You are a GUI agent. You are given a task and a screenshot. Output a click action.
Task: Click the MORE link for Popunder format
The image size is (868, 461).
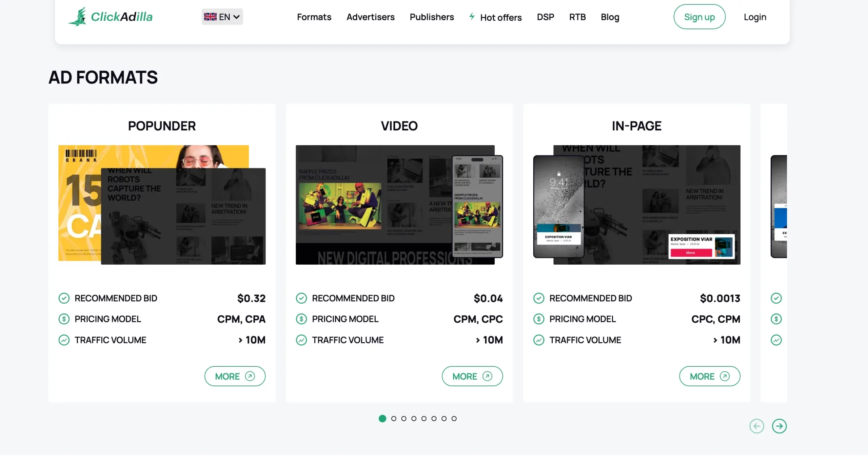(234, 376)
